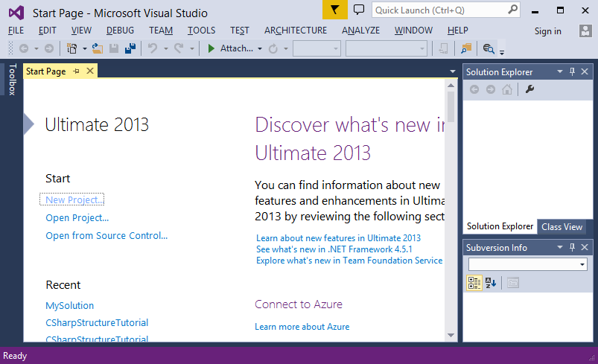Click the Redo toolbar icon
Viewport: 598px width, 364px height.
point(179,48)
